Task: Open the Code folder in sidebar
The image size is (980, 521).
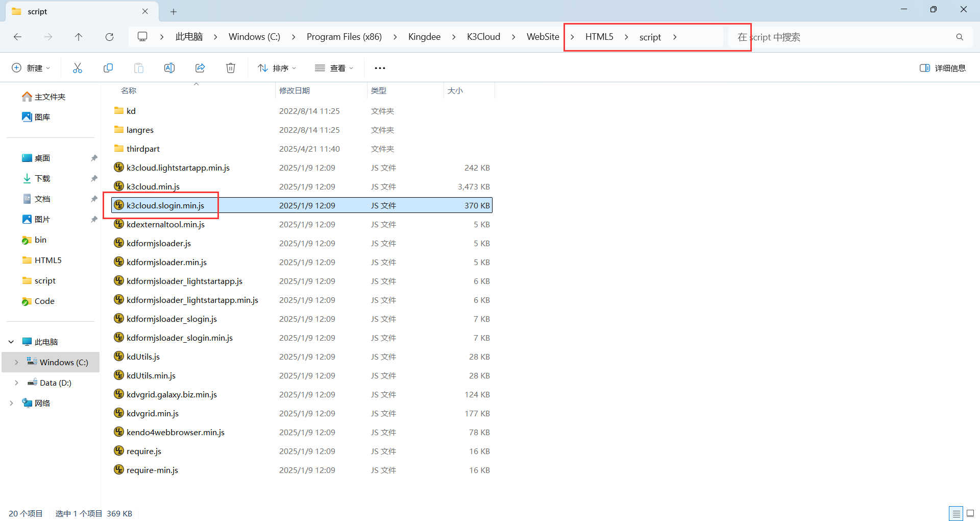Action: click(x=44, y=301)
